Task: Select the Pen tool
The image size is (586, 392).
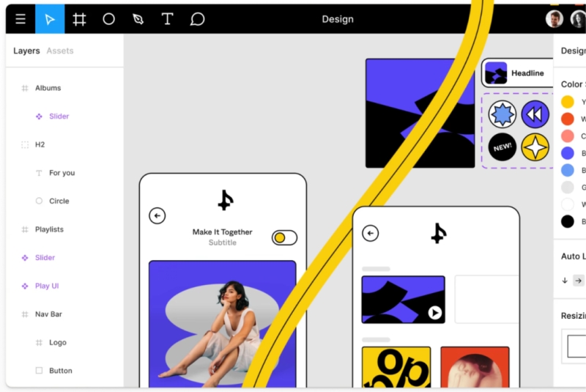Action: click(138, 19)
